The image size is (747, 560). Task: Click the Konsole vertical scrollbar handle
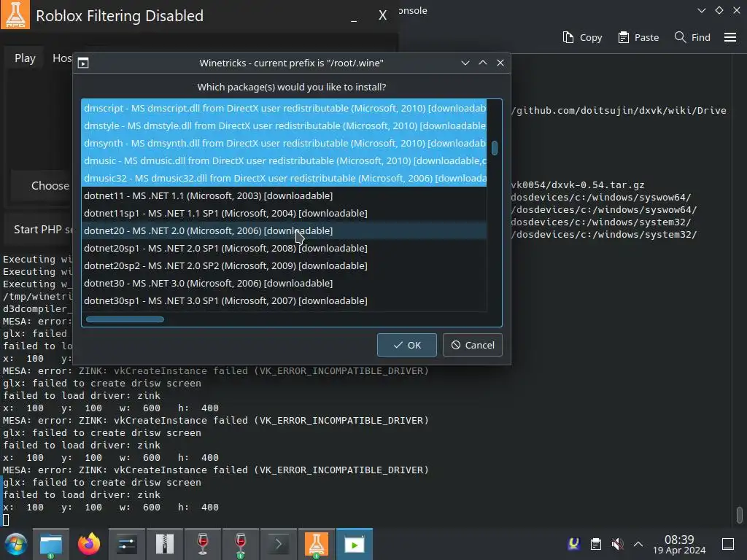[740, 515]
